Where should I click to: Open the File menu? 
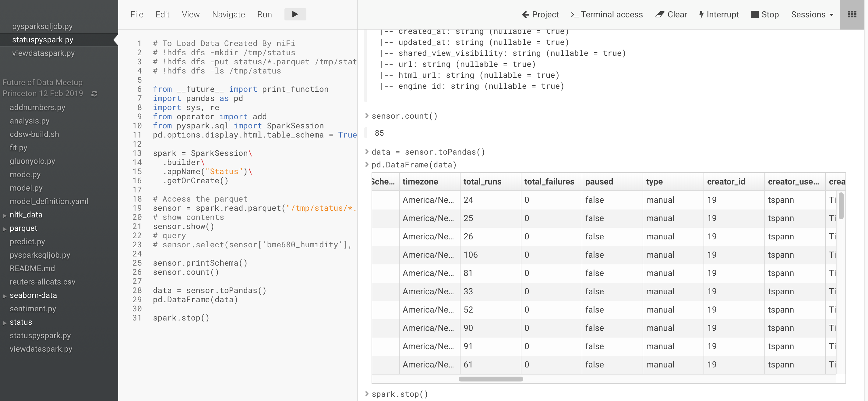[x=137, y=14]
